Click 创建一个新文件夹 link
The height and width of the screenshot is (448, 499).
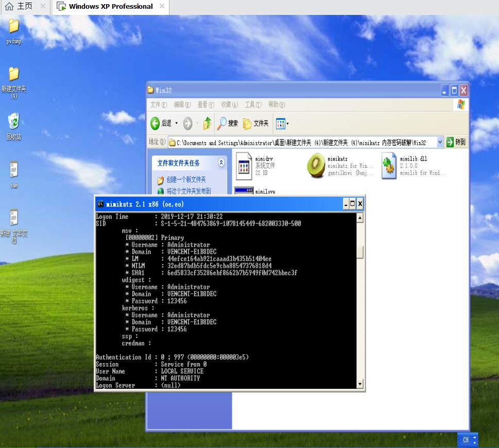pyautogui.click(x=186, y=179)
